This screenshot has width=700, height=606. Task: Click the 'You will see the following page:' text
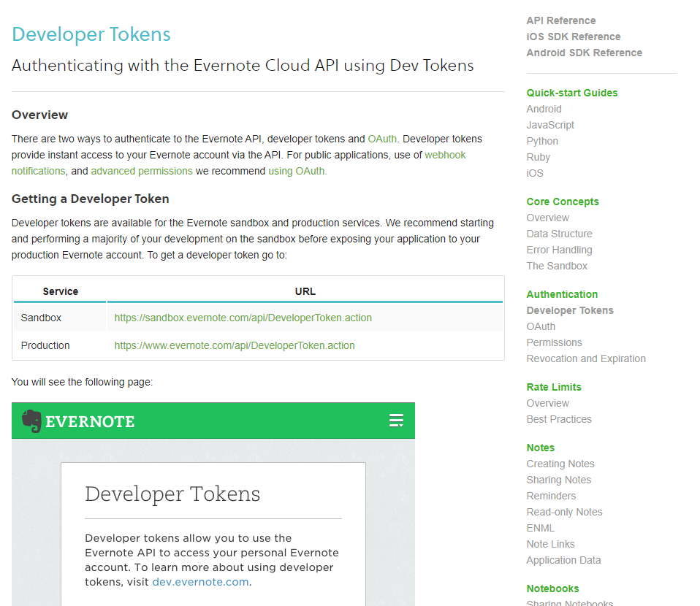point(82,382)
